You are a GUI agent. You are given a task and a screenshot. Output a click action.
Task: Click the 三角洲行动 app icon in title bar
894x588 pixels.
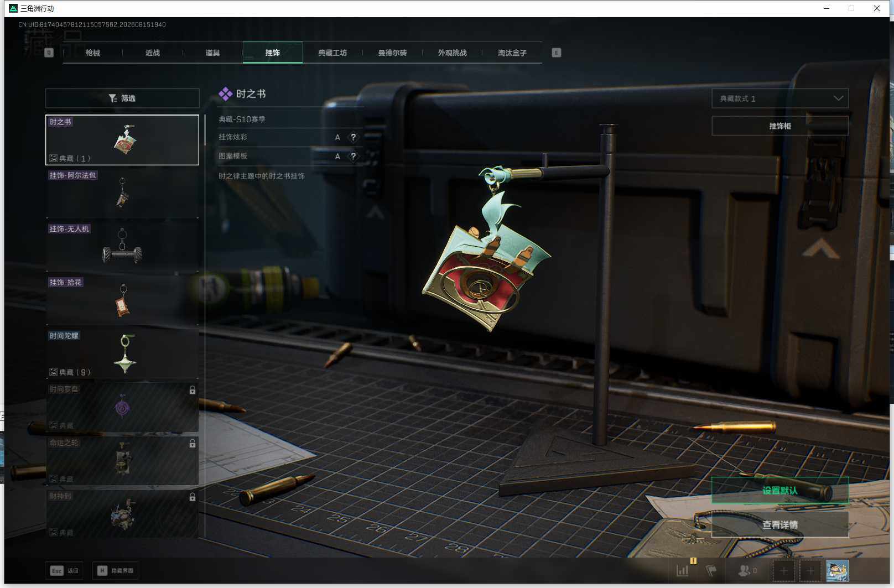click(x=13, y=8)
